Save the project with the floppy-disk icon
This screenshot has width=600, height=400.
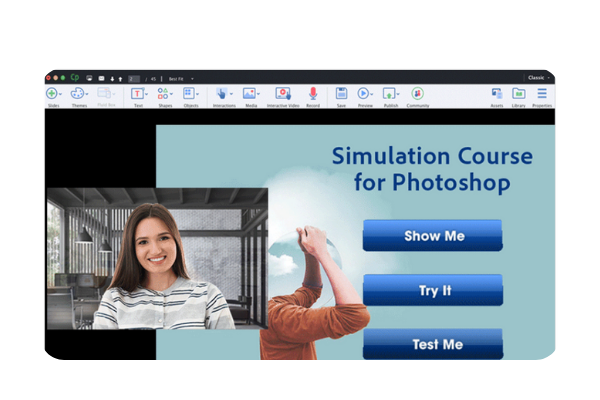pyautogui.click(x=341, y=93)
